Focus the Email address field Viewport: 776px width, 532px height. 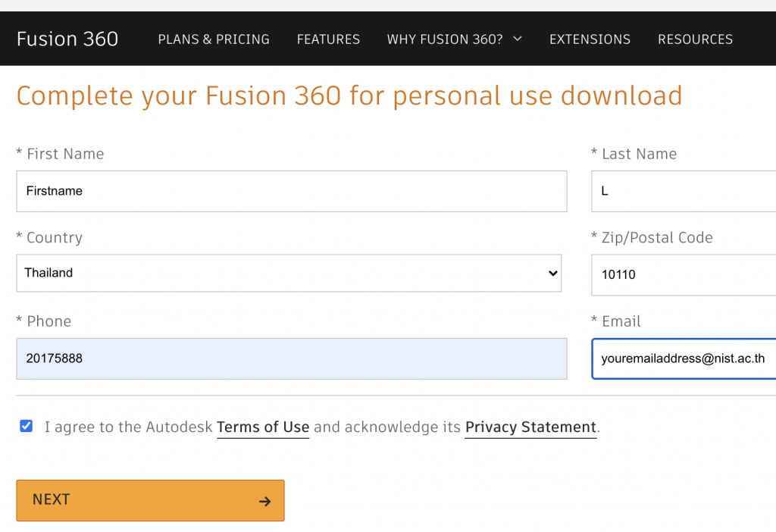[x=684, y=358]
